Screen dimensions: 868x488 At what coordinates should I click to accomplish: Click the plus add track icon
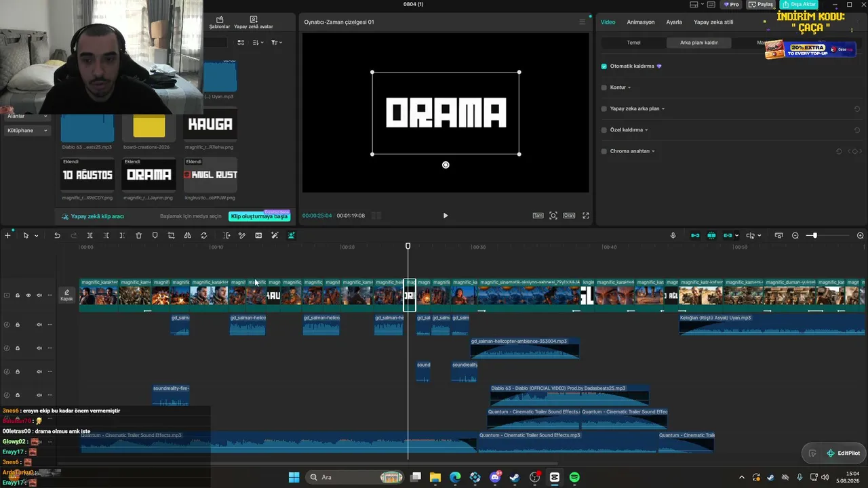[7, 235]
